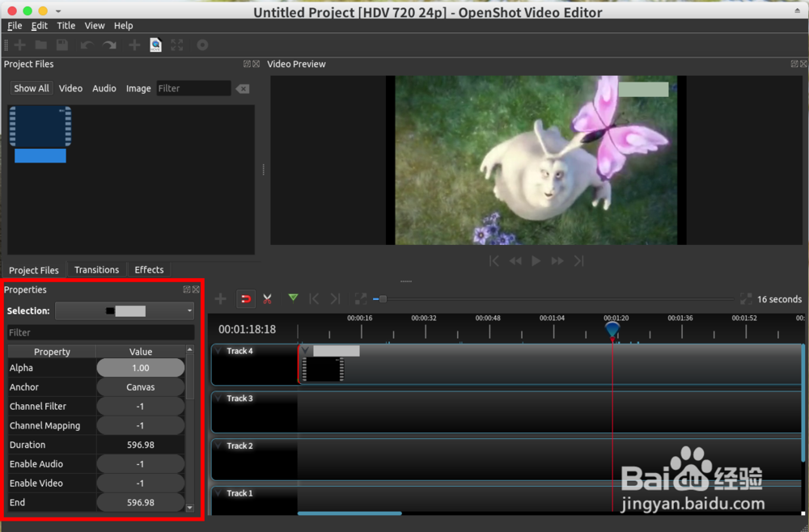Click the center-timeline-on-playhead icon

click(361, 298)
